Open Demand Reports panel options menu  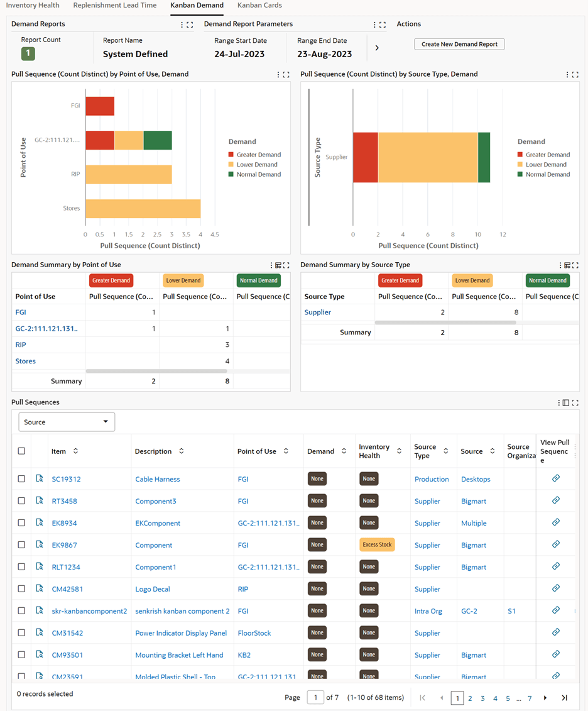182,25
